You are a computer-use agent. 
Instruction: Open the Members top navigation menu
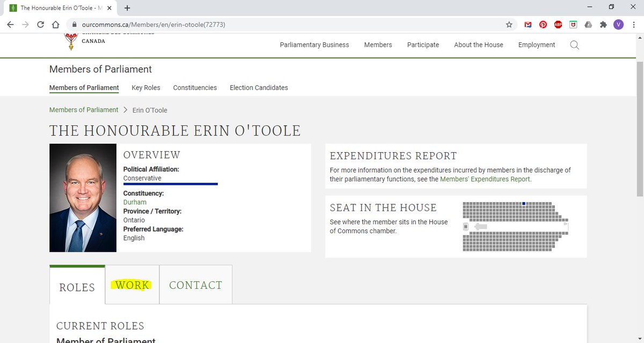[378, 45]
